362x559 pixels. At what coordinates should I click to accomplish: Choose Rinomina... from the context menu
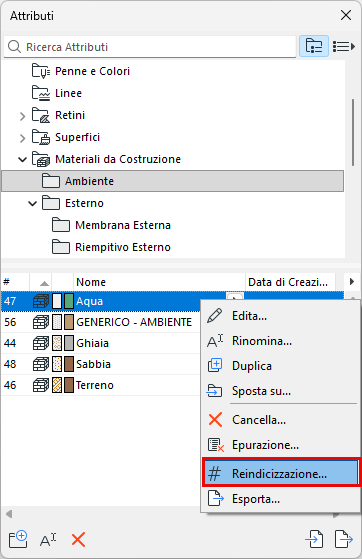tap(280, 341)
